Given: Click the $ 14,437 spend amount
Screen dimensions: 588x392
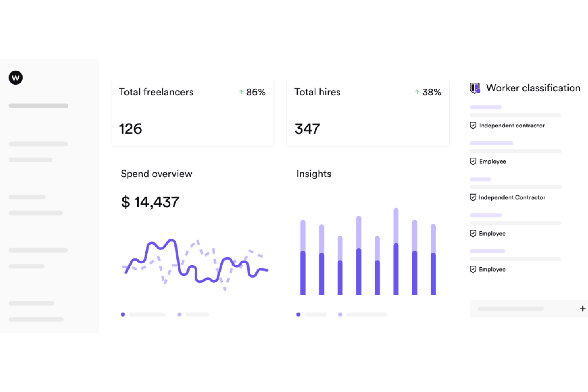Looking at the screenshot, I should coord(150,202).
